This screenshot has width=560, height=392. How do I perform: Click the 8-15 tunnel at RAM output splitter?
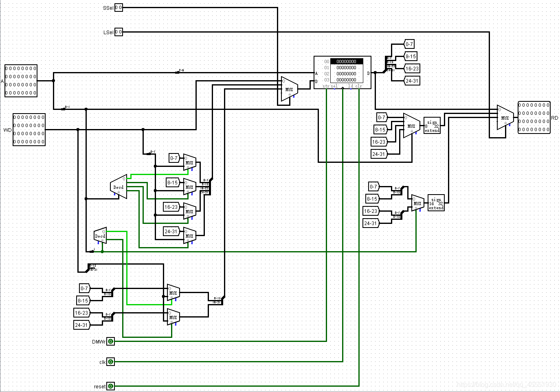(x=410, y=56)
